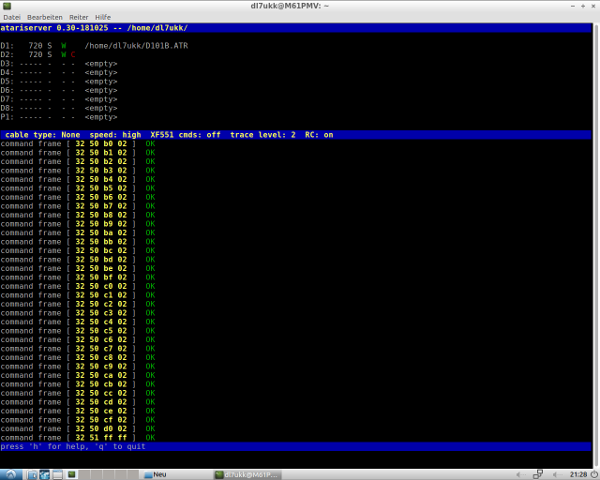Click the <empty> entry of D3

(x=101, y=64)
